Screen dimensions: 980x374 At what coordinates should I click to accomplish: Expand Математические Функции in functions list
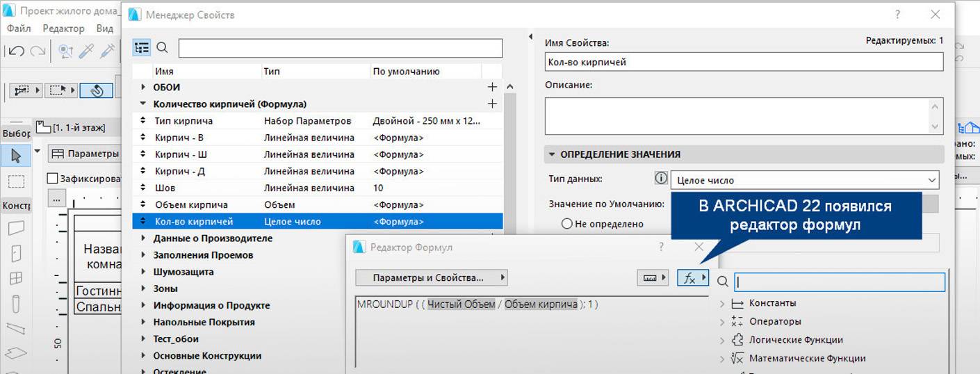(722, 359)
